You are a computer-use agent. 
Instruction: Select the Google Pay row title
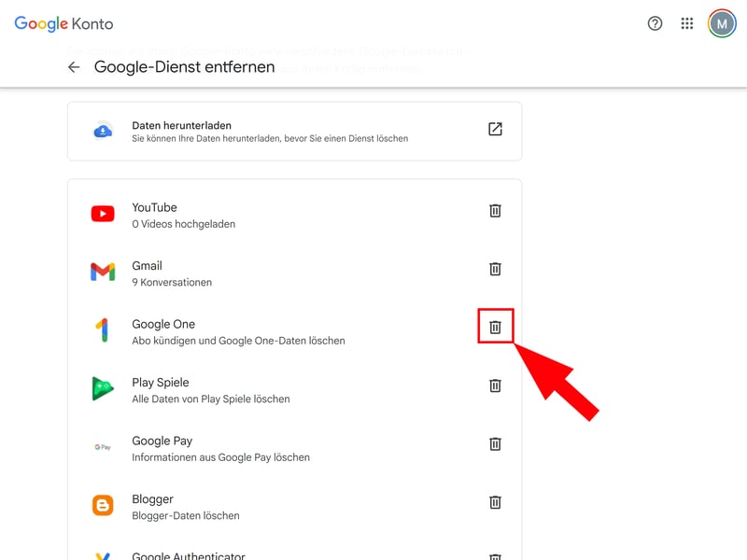tap(162, 441)
